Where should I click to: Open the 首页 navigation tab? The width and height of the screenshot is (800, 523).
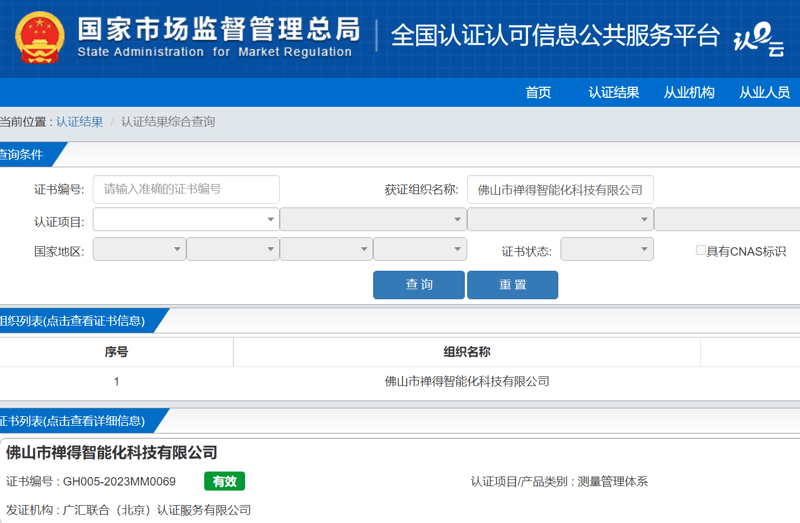pyautogui.click(x=538, y=92)
